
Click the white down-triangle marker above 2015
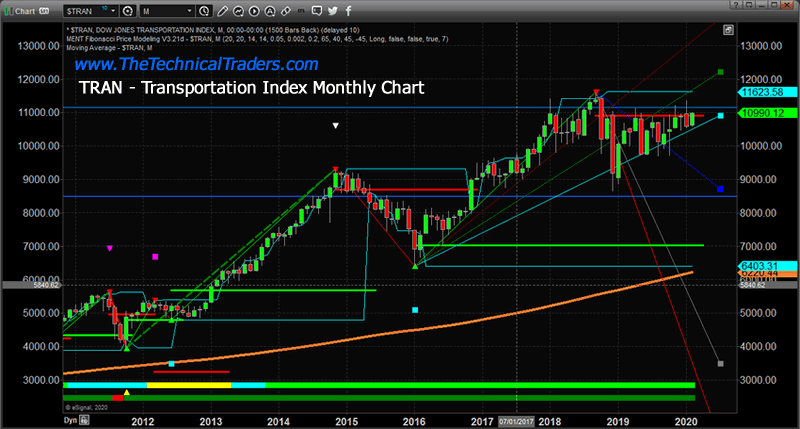(335, 125)
